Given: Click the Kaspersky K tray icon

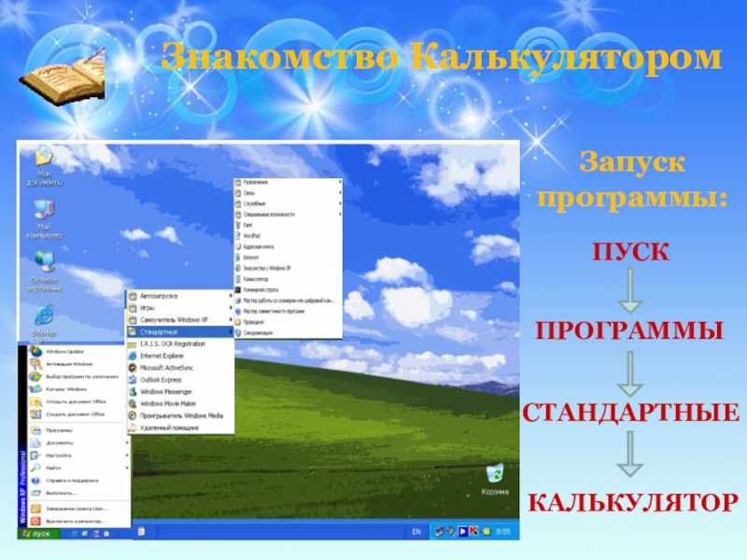Looking at the screenshot, I should 473,531.
